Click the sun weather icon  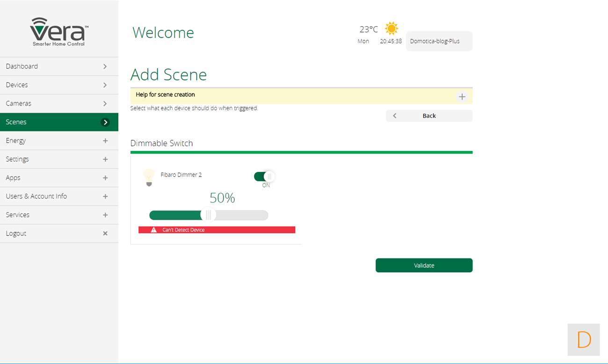(391, 29)
